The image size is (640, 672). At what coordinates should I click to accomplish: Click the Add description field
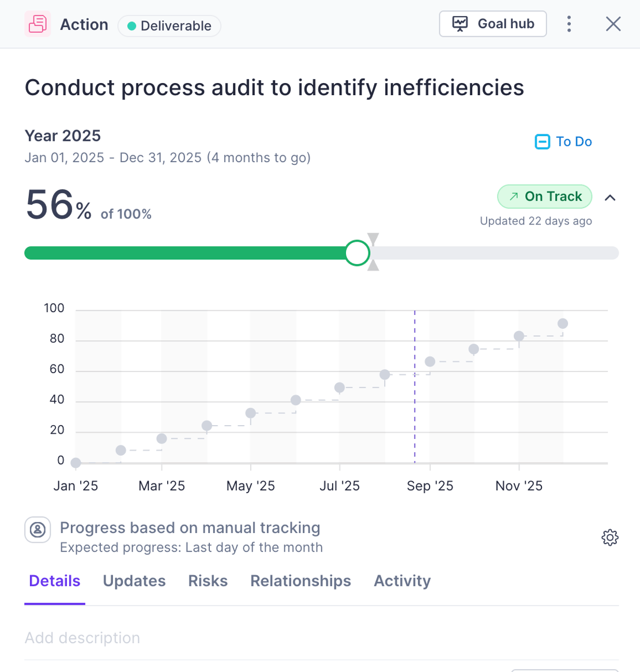click(82, 638)
